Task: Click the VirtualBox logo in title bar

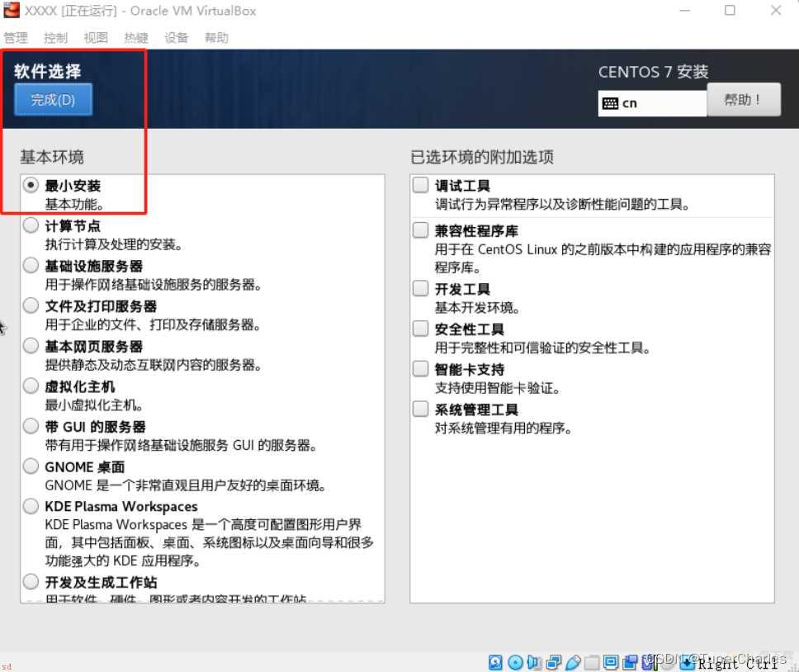Action: pyautogui.click(x=12, y=10)
